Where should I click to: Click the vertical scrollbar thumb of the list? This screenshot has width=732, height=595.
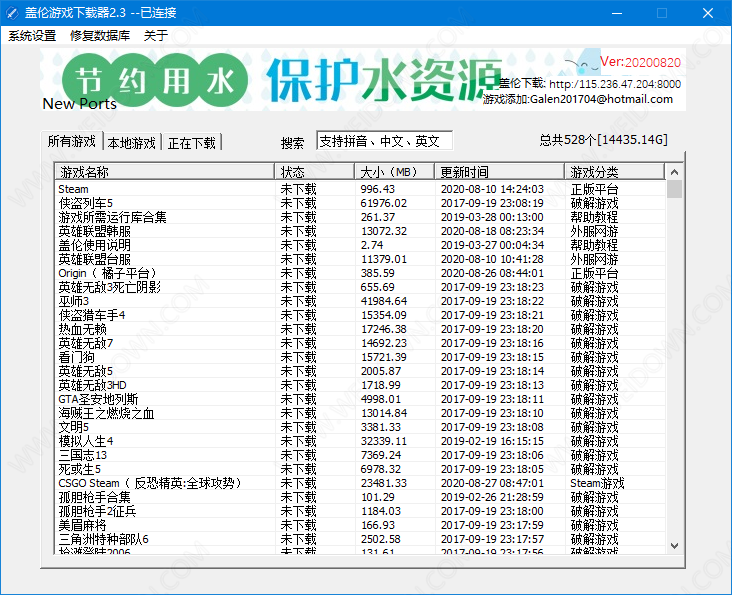click(674, 189)
